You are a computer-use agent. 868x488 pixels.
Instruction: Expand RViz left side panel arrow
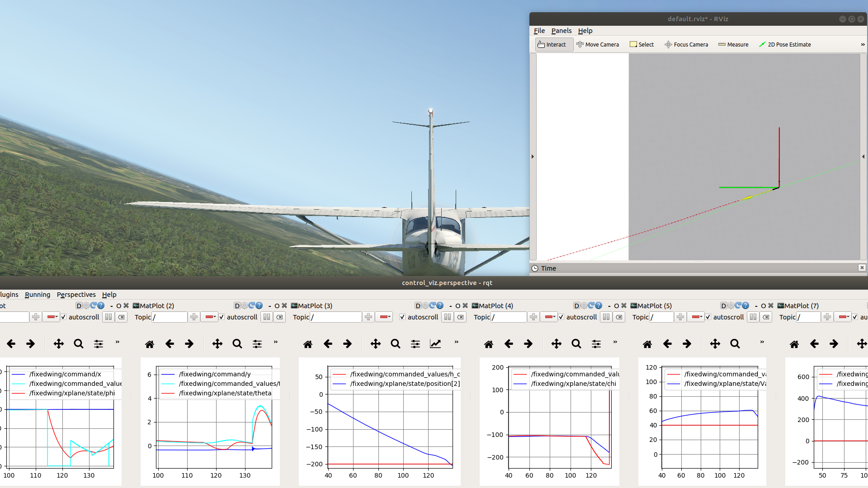click(x=533, y=156)
